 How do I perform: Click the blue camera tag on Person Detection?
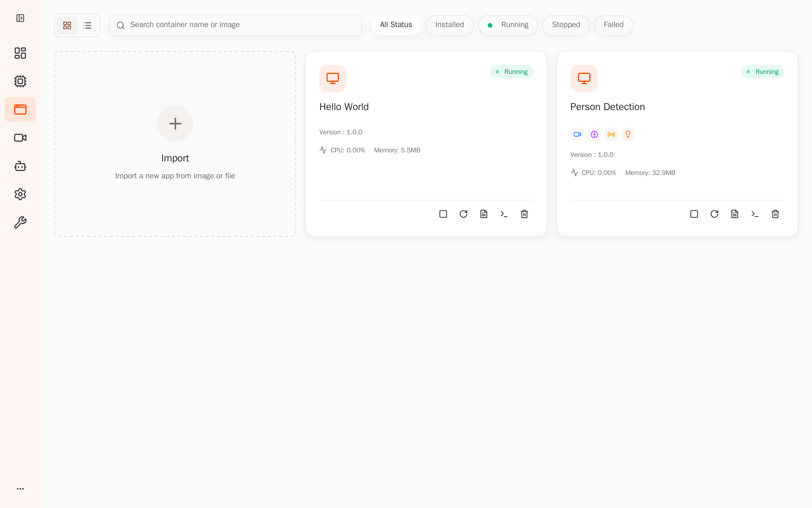click(x=577, y=134)
